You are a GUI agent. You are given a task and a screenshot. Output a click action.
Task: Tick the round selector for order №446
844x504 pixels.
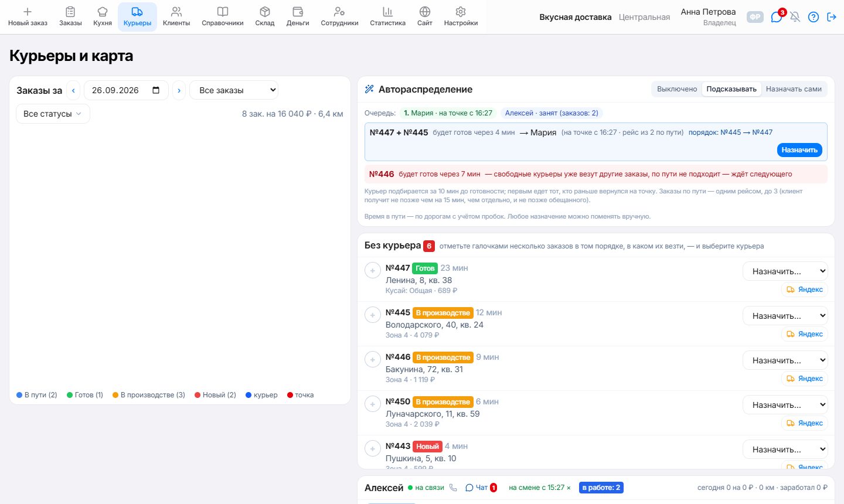click(x=373, y=360)
